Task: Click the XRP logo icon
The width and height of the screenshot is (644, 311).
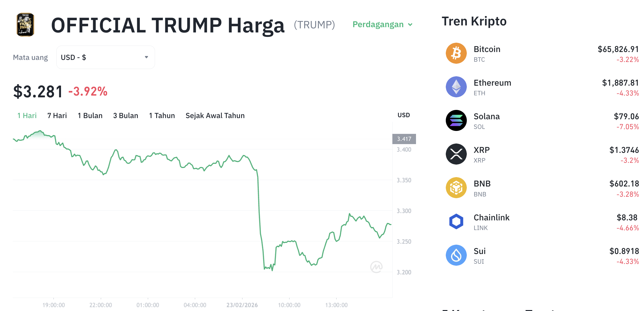Action: (456, 154)
